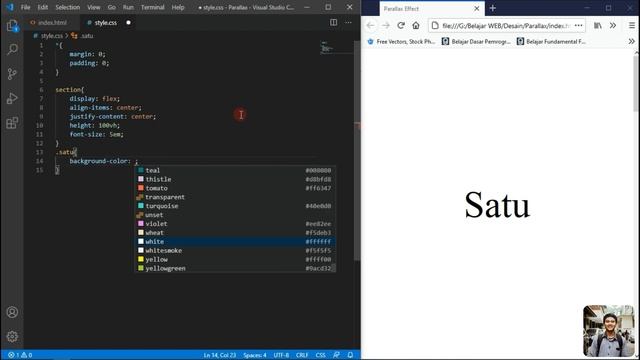Choose thistle color suggestion
The height and width of the screenshot is (360, 640).
coord(235,179)
